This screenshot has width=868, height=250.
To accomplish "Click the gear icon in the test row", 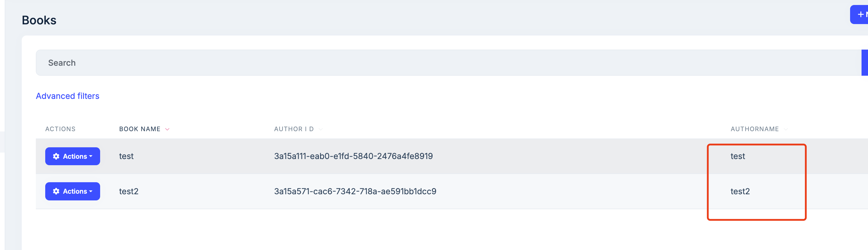I will tap(56, 156).
